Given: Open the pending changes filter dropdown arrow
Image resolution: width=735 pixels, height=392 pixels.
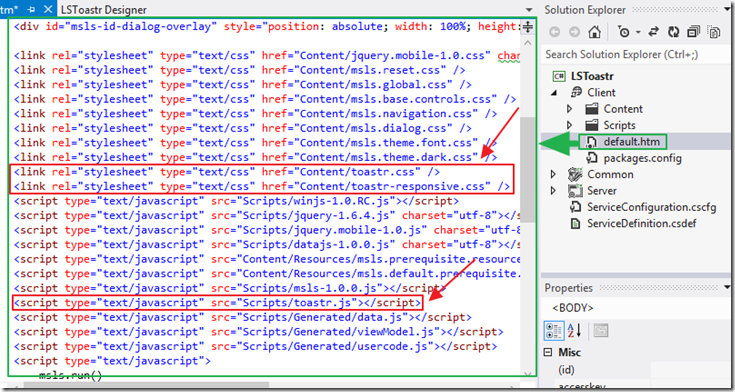Looking at the screenshot, I should (x=638, y=33).
